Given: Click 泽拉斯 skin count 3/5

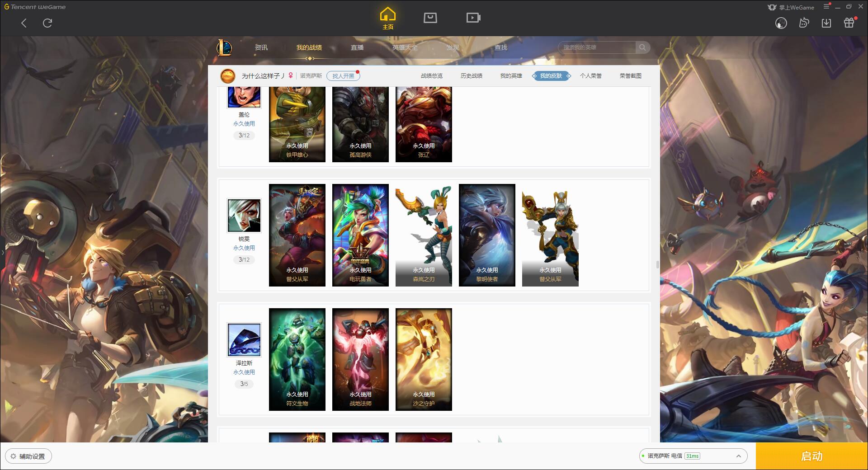Looking at the screenshot, I should 244,384.
